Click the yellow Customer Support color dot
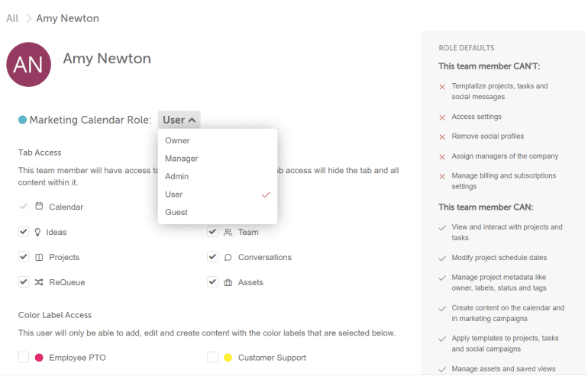This screenshot has width=588, height=376. (x=228, y=358)
